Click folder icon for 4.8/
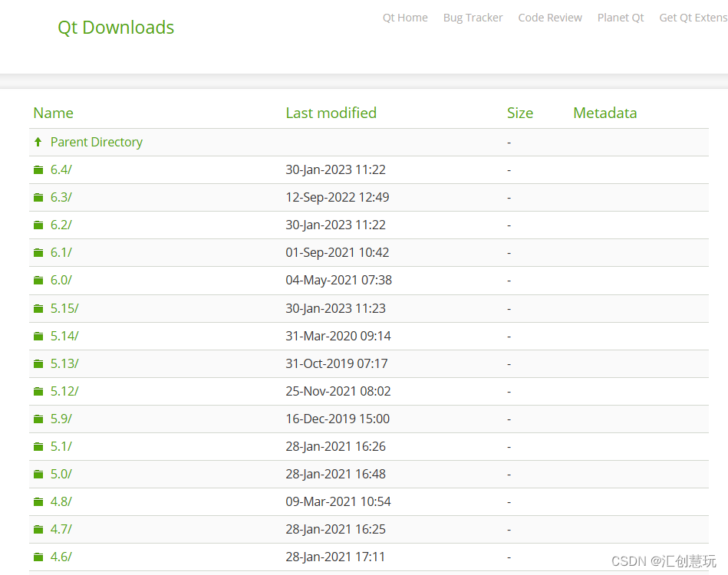 click(38, 501)
